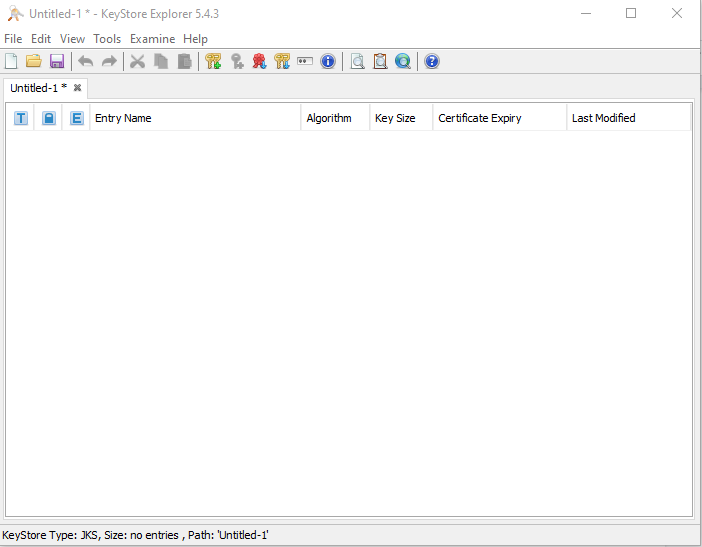Image resolution: width=702 pixels, height=547 pixels.
Task: Open the Examine menu
Action: pyautogui.click(x=152, y=39)
